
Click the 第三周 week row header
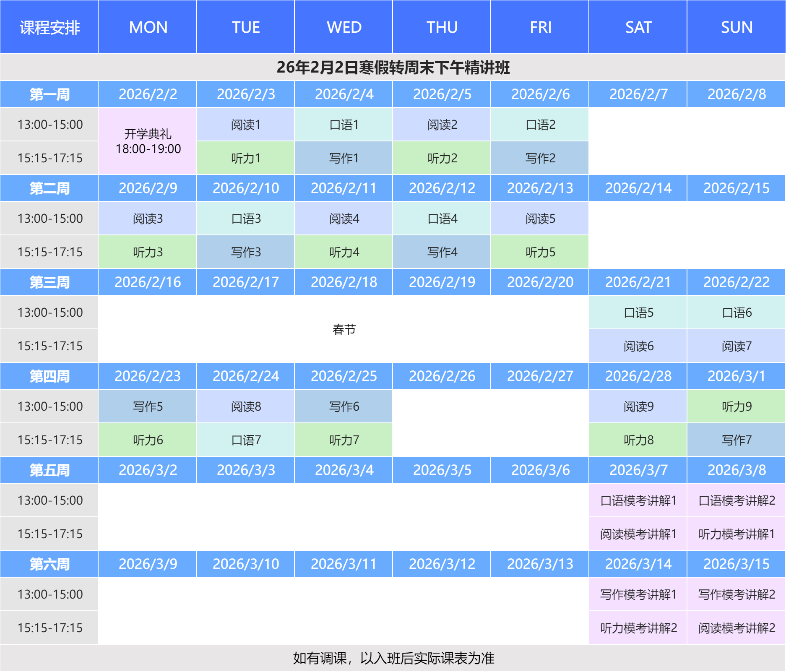[49, 282]
